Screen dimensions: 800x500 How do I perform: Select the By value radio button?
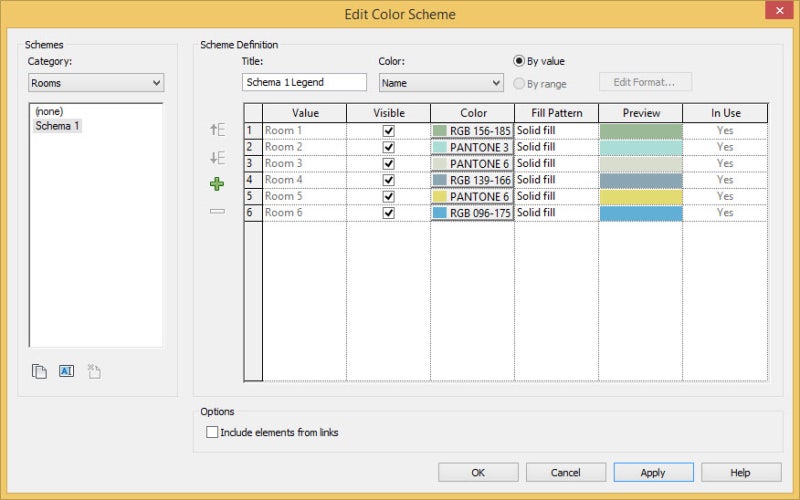[519, 61]
